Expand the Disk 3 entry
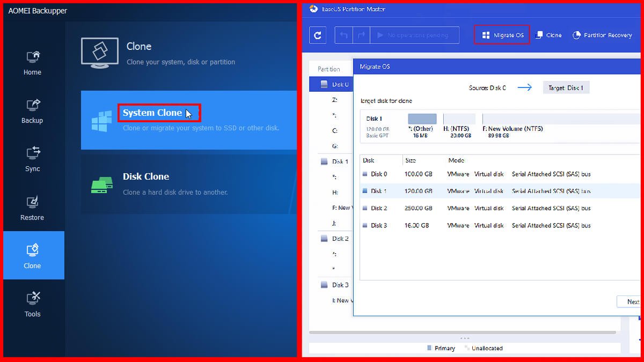The width and height of the screenshot is (644, 362). [336, 285]
